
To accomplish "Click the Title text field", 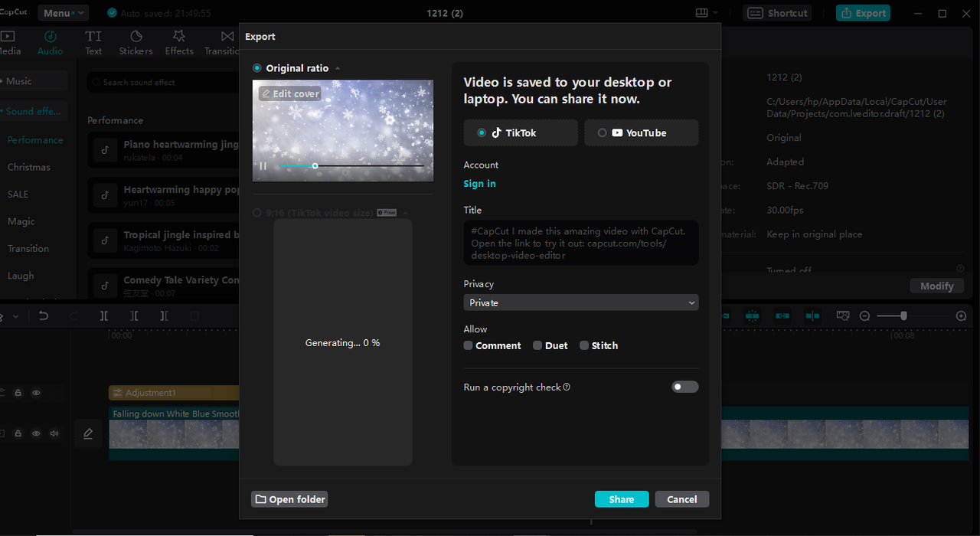I will (581, 243).
